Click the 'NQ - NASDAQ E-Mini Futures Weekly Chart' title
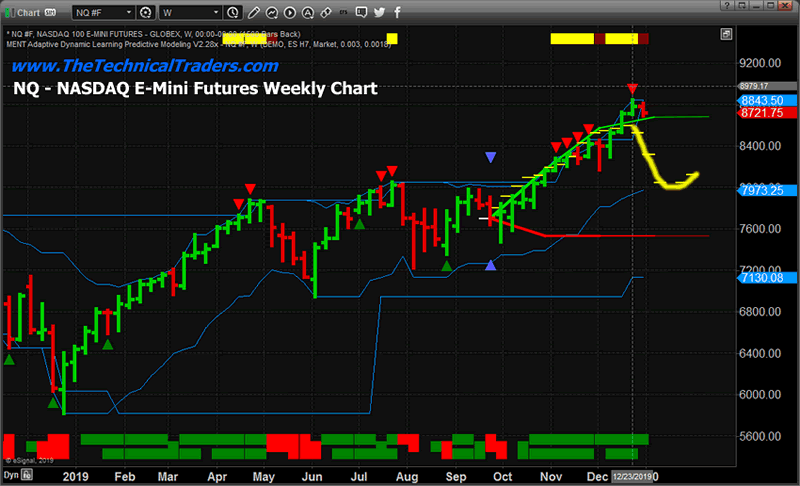 (195, 88)
